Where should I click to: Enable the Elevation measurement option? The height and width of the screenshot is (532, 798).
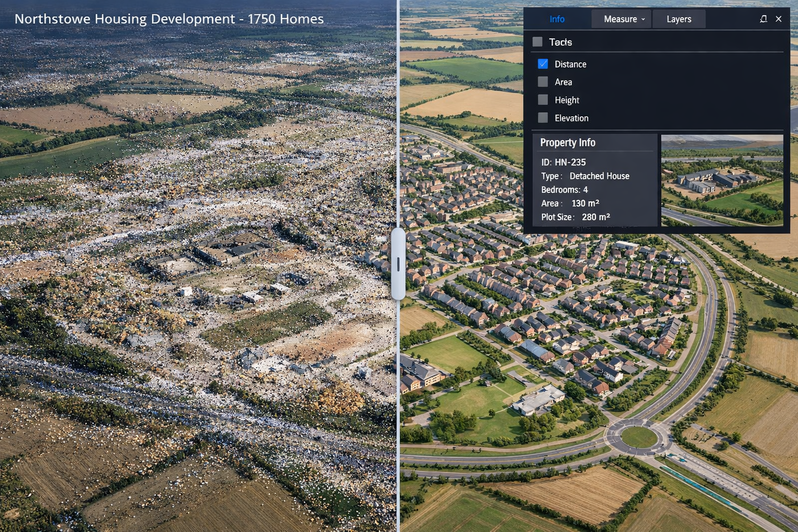(x=543, y=117)
